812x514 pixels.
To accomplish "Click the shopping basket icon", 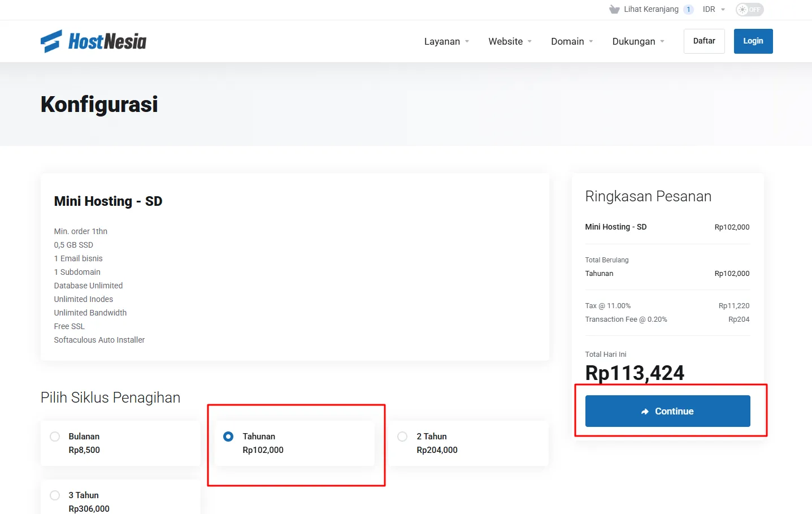I will pyautogui.click(x=614, y=10).
